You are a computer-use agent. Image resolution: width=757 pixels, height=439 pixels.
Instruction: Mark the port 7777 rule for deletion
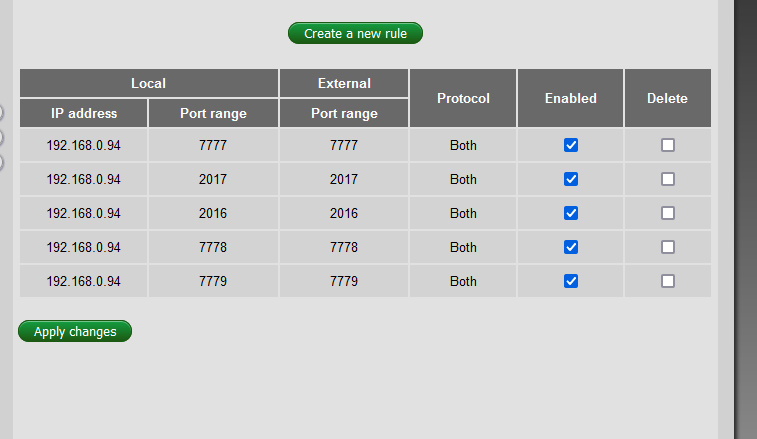click(x=668, y=145)
